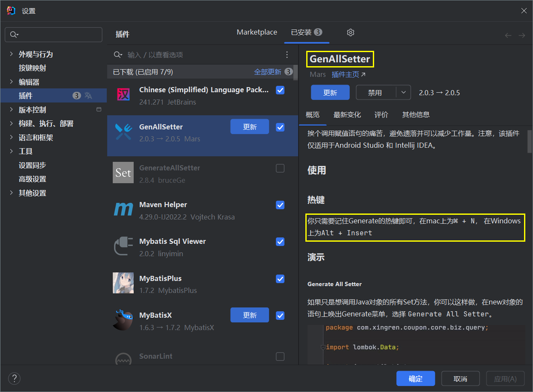This screenshot has height=392, width=533.
Task: Open the 评价 tab
Action: (x=381, y=114)
